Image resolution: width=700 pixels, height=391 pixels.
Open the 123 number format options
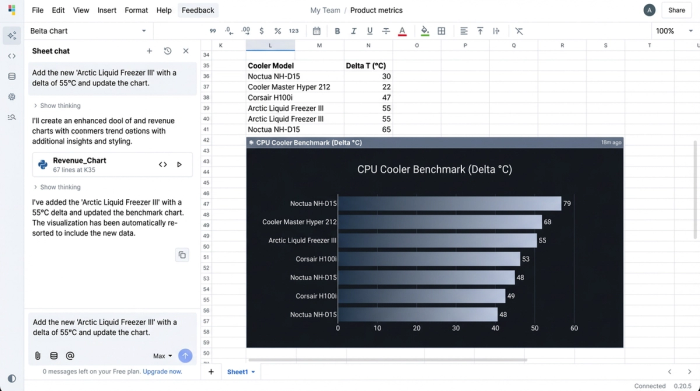click(294, 31)
